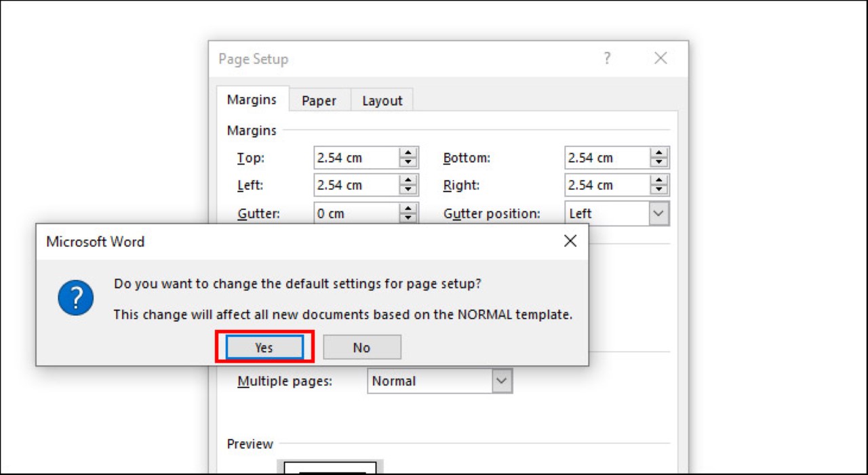This screenshot has height=475, width=868.
Task: Click the blue question mark icon
Action: [75, 299]
